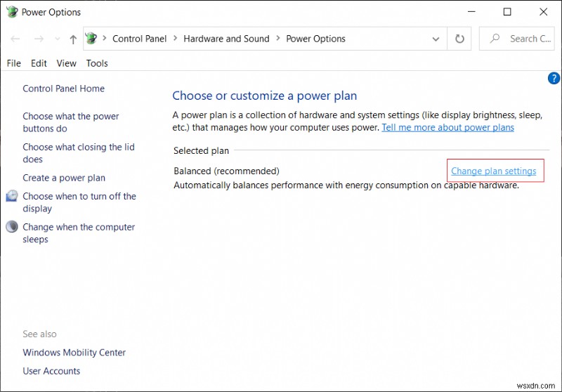This screenshot has height=392, width=562.
Task: Click the Power Options title bar icon
Action: coord(12,12)
